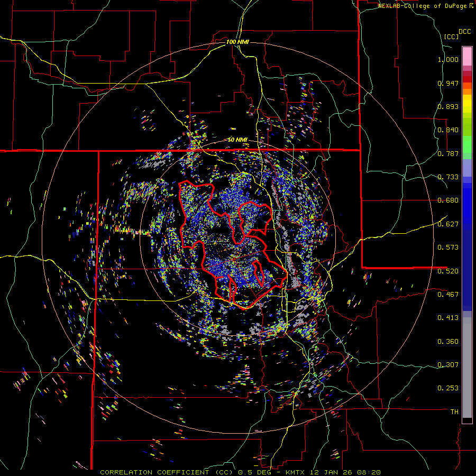Select the 0.840 scale value
Viewport: 476px width, 476px height.
click(x=448, y=130)
